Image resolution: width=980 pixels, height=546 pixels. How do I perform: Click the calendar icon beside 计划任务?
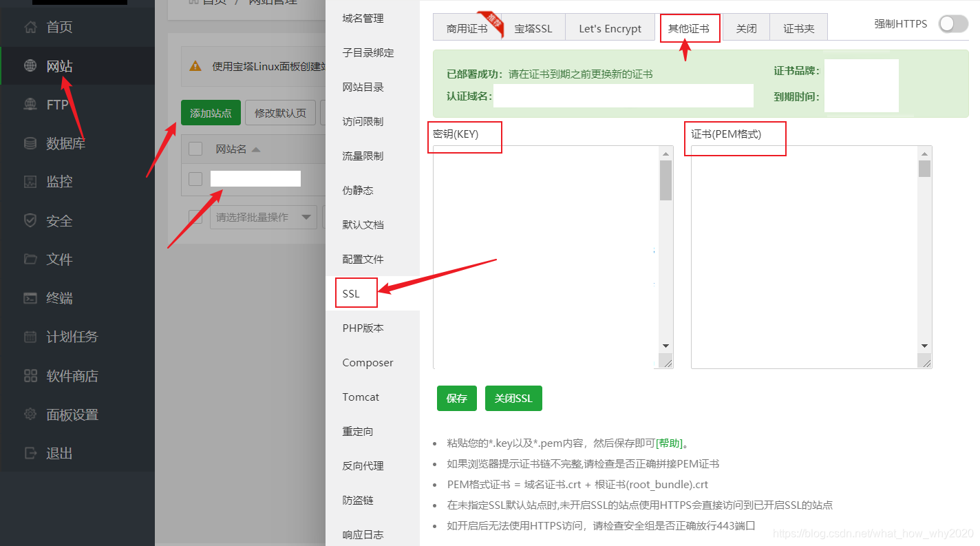(x=30, y=337)
